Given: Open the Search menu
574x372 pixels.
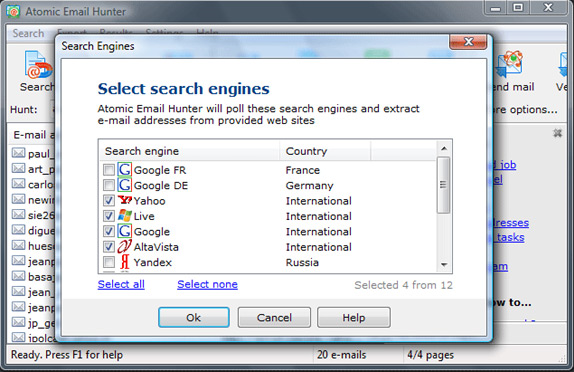Looking at the screenshot, I should (28, 33).
